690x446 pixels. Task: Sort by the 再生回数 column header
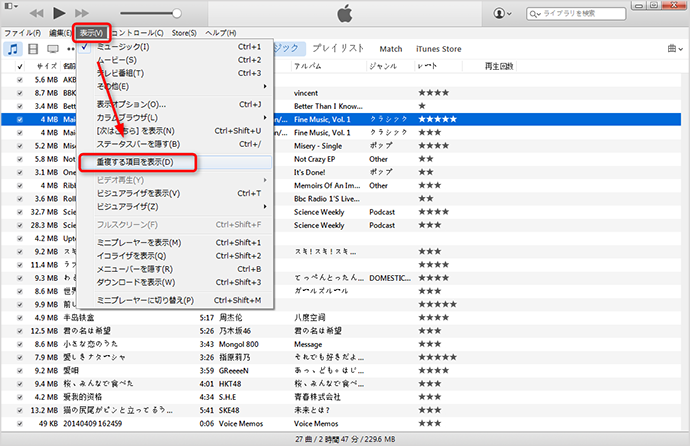coord(499,66)
